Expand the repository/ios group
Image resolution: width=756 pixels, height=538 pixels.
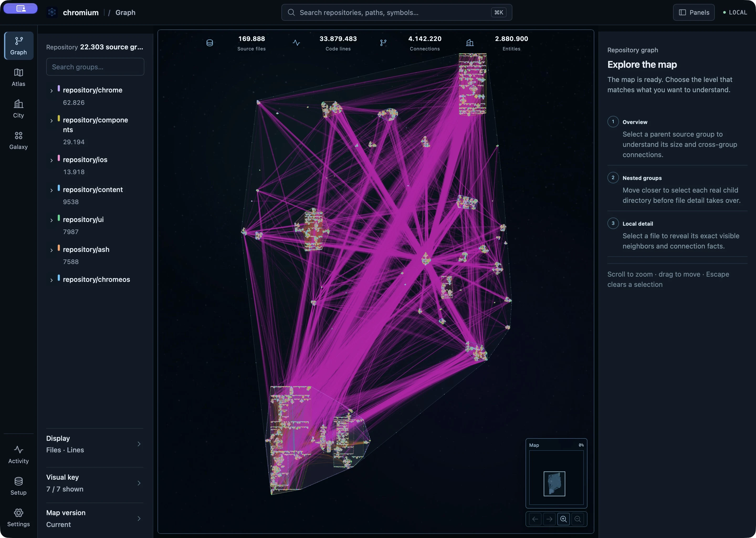tap(51, 160)
